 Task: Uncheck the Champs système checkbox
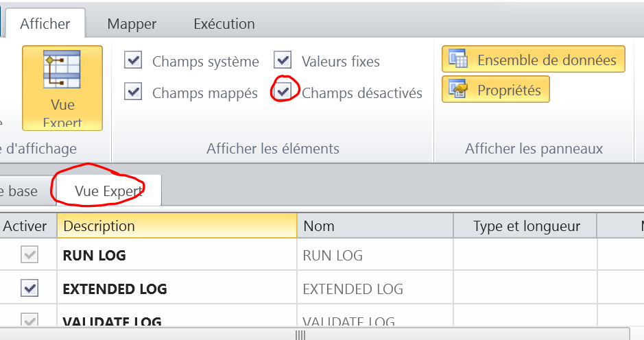pyautogui.click(x=133, y=60)
